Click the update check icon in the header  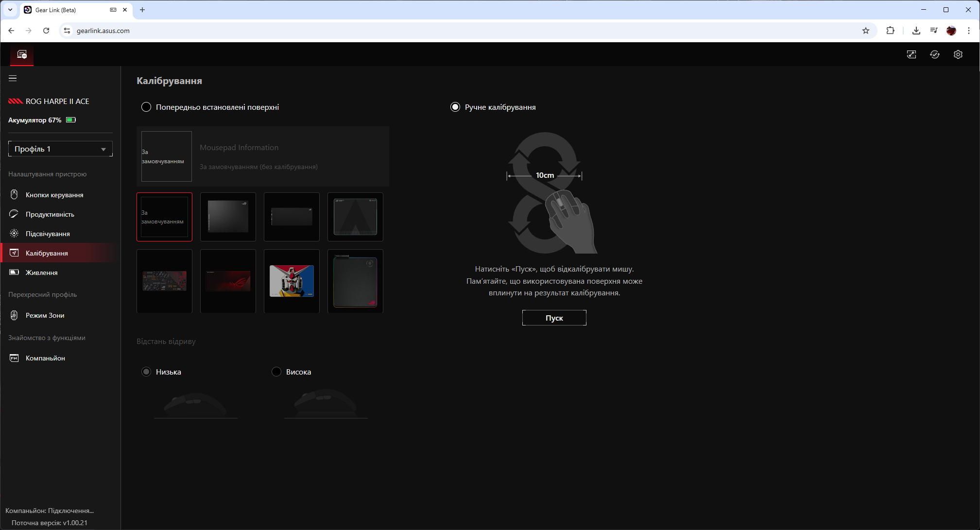click(934, 54)
